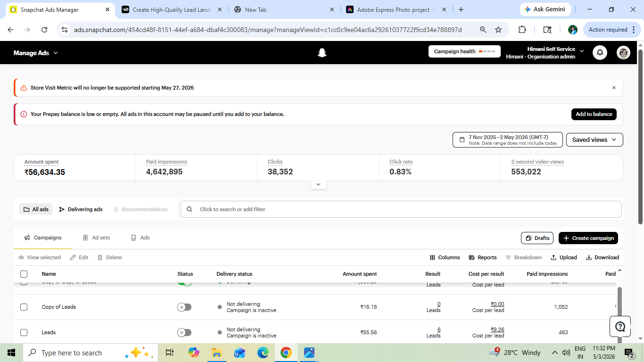Open the Recommendations view

point(140,209)
